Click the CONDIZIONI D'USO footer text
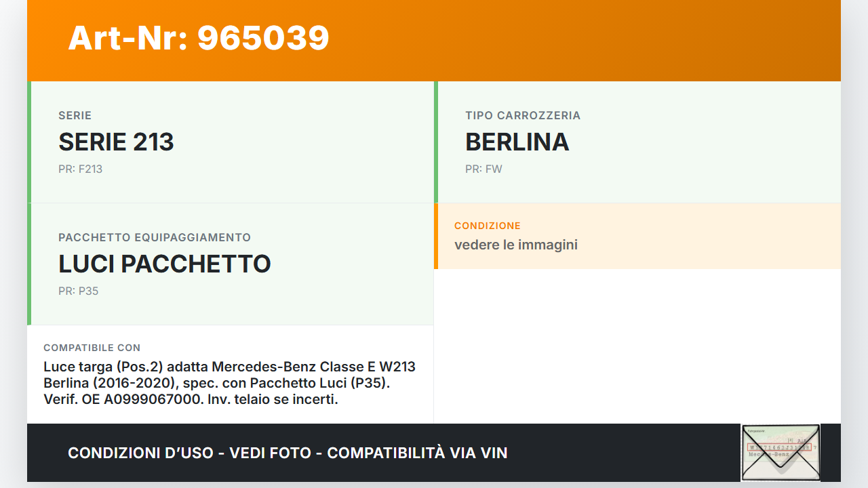This screenshot has width=868, height=488. pos(140,453)
